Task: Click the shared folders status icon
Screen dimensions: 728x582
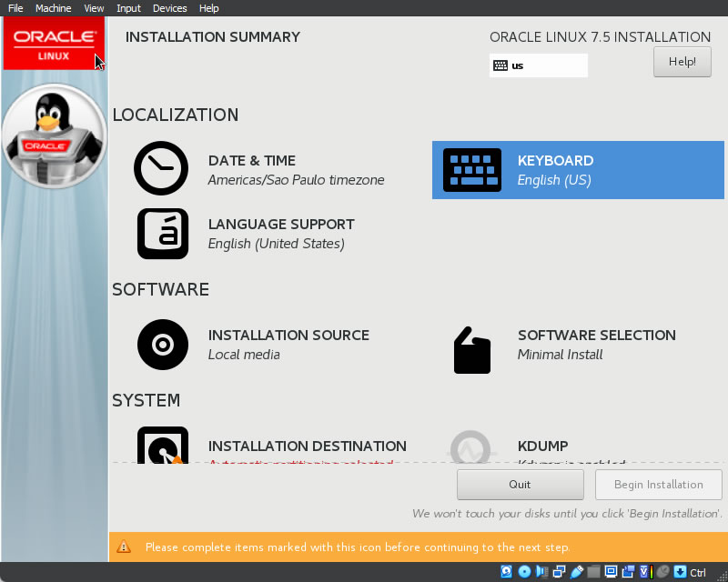Action: click(x=593, y=572)
